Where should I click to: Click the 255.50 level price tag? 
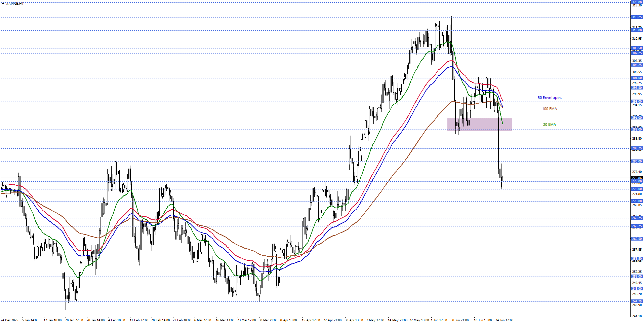coord(637,259)
